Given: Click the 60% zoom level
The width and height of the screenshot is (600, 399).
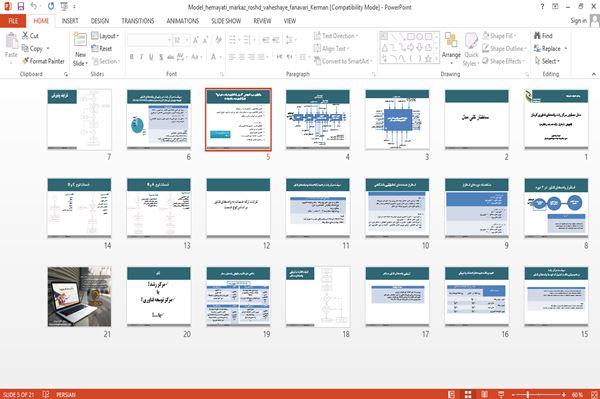Looking at the screenshot, I should (577, 394).
